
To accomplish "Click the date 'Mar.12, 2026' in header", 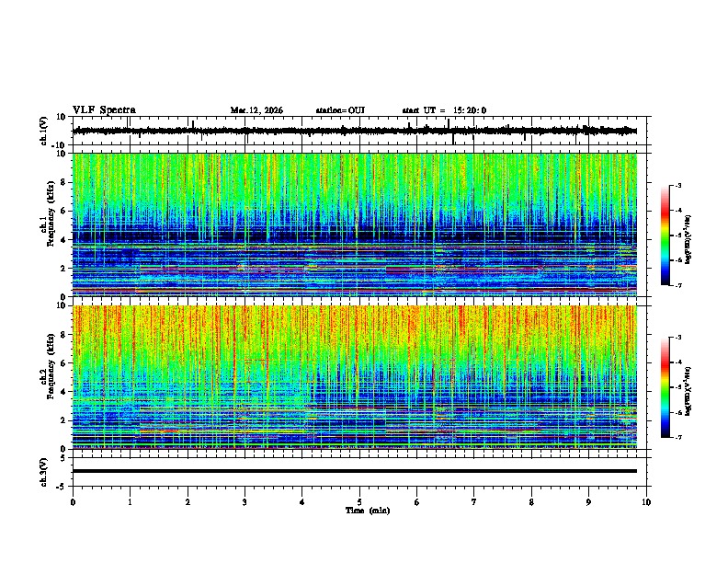I will point(256,110).
